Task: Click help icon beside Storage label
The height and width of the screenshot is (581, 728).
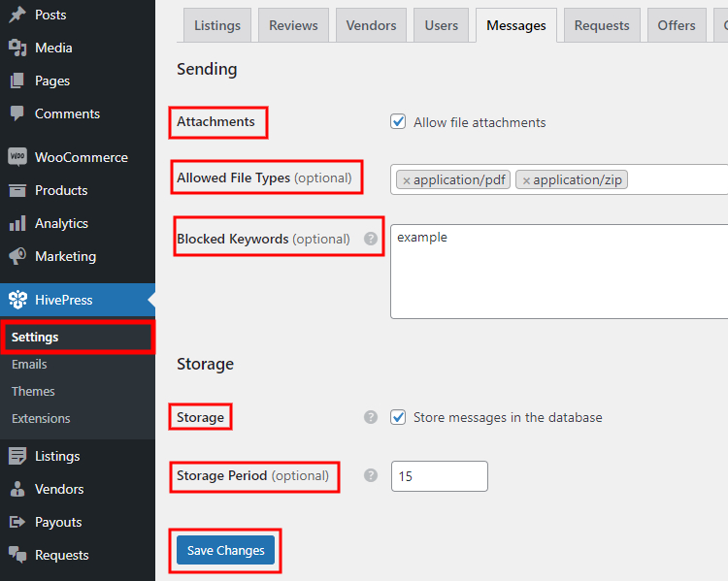Action: pyautogui.click(x=371, y=417)
